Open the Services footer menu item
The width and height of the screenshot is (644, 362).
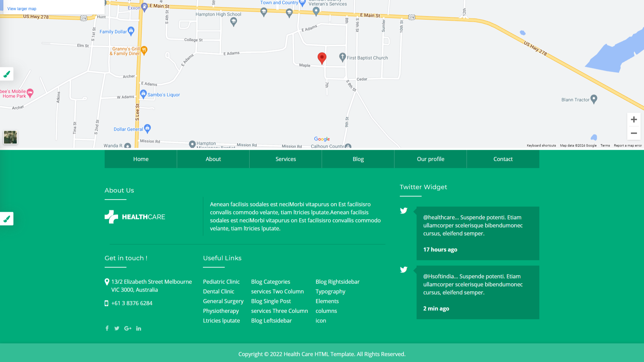285,159
